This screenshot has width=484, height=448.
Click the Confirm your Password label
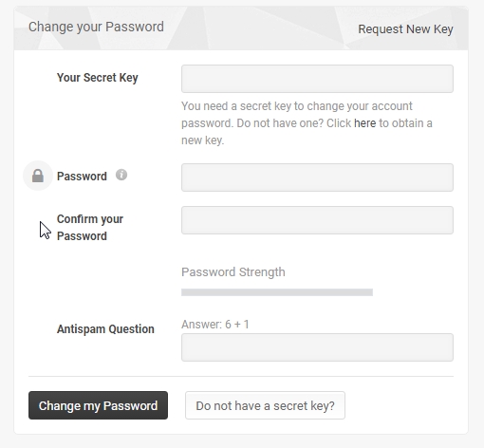point(90,228)
